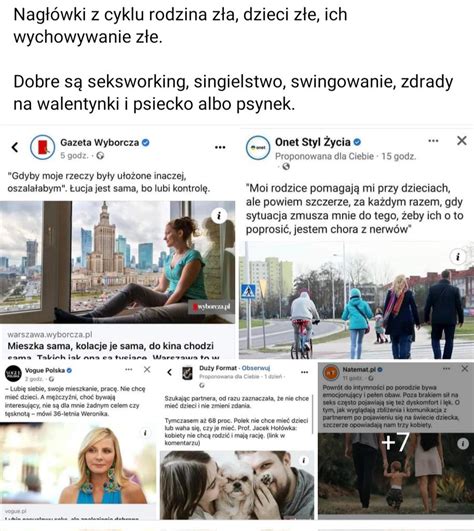The width and height of the screenshot is (474, 531).
Task: Dismiss the Vogue Polska post
Action: pyautogui.click(x=147, y=369)
